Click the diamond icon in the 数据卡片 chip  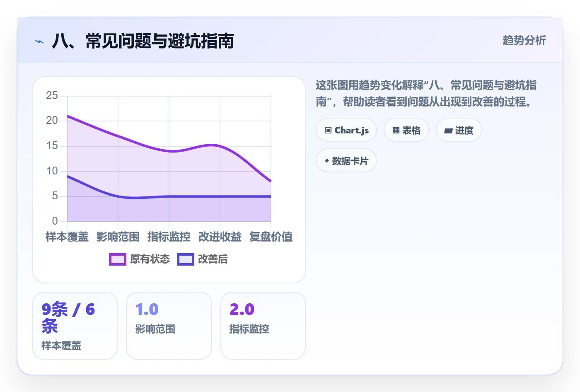pos(327,161)
